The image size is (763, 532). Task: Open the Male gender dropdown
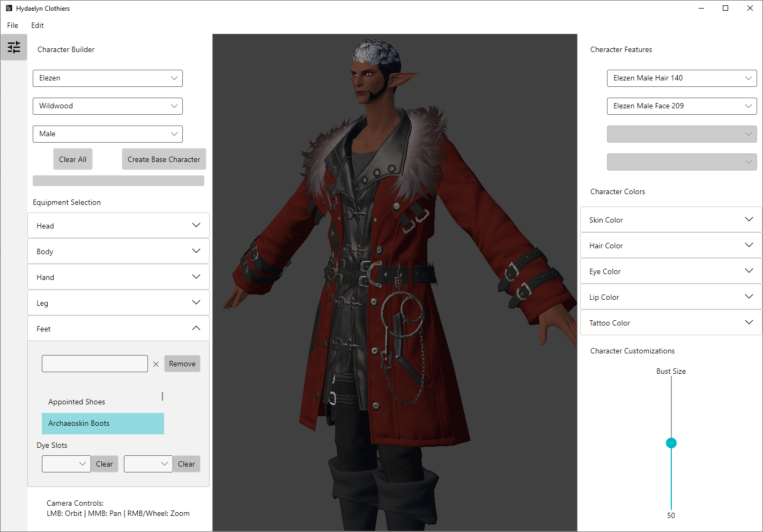108,134
